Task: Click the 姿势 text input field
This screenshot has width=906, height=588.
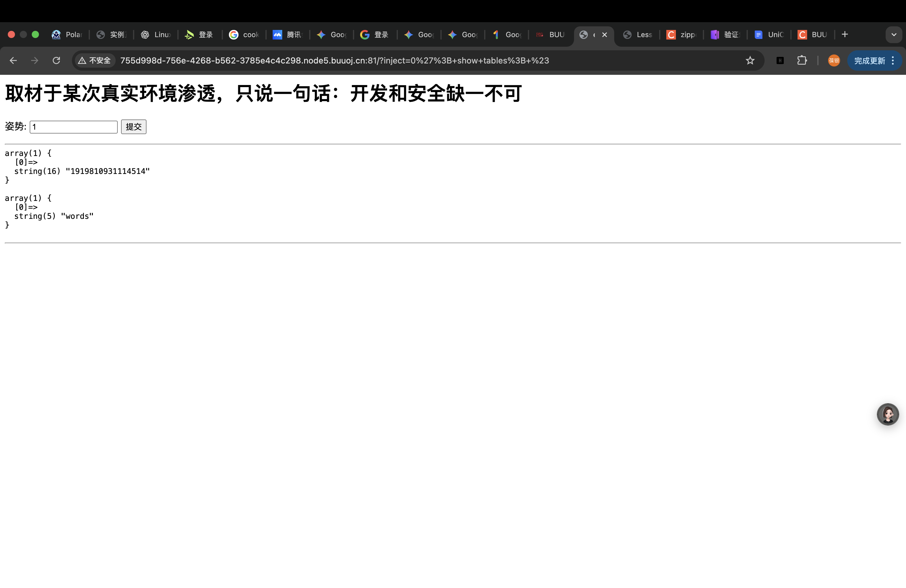Action: [73, 127]
